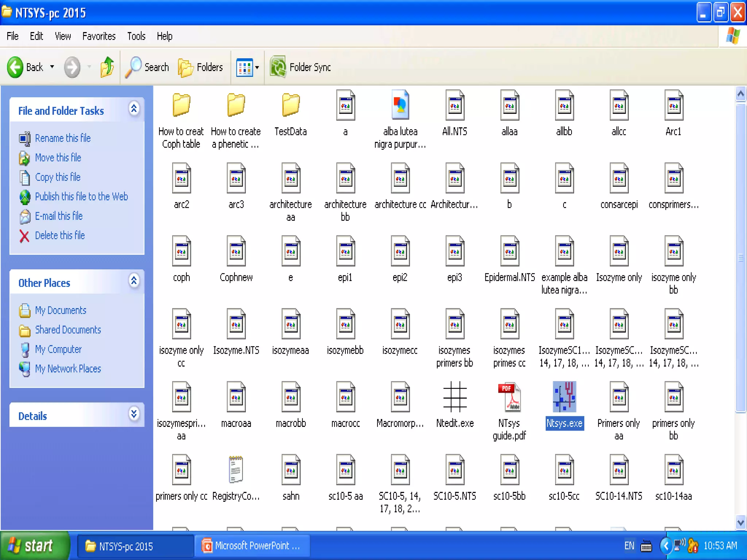
Task: Click Rename this file link
Action: coord(63,138)
